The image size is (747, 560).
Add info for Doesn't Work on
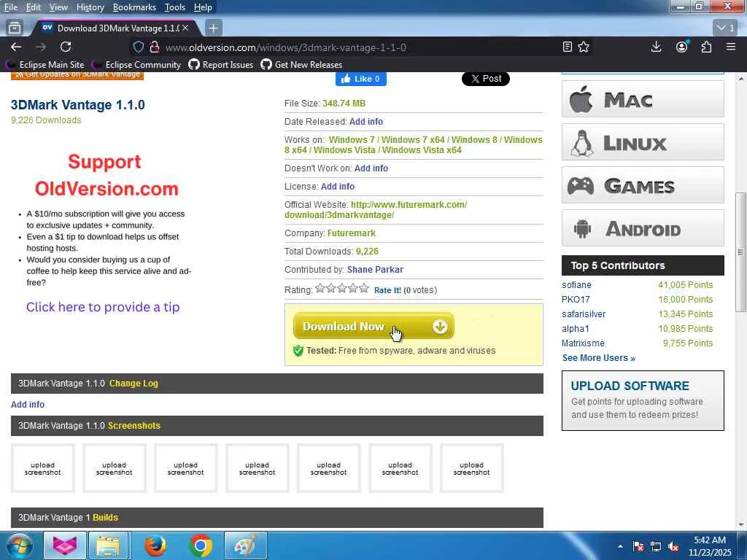371,168
